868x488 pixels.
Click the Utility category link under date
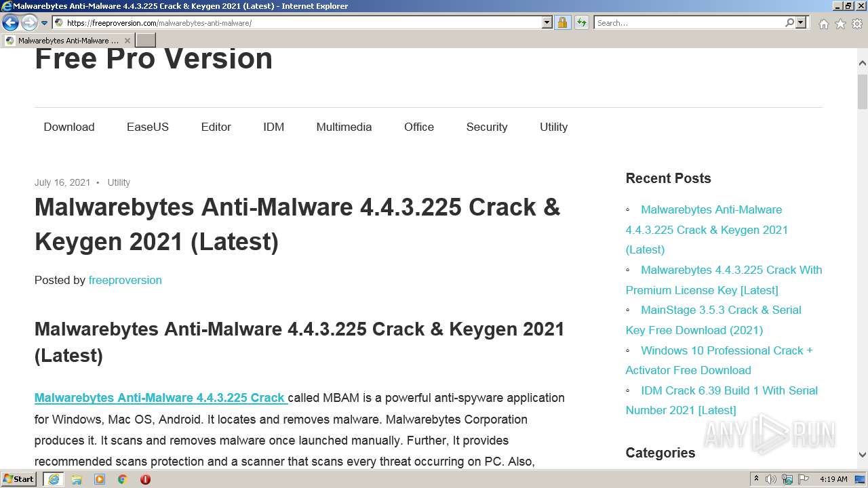click(119, 182)
